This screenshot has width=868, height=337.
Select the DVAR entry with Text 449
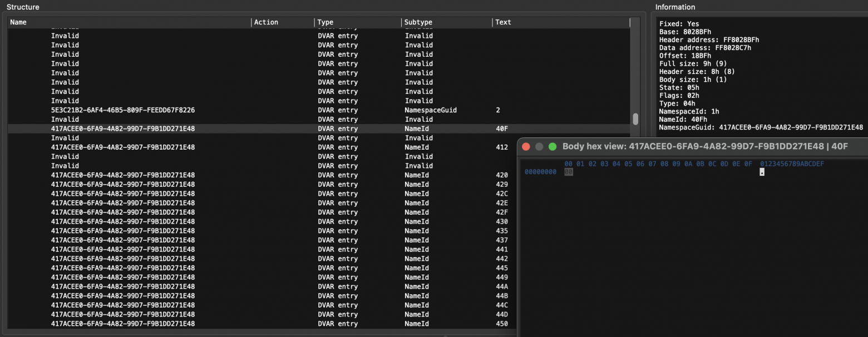(263, 277)
